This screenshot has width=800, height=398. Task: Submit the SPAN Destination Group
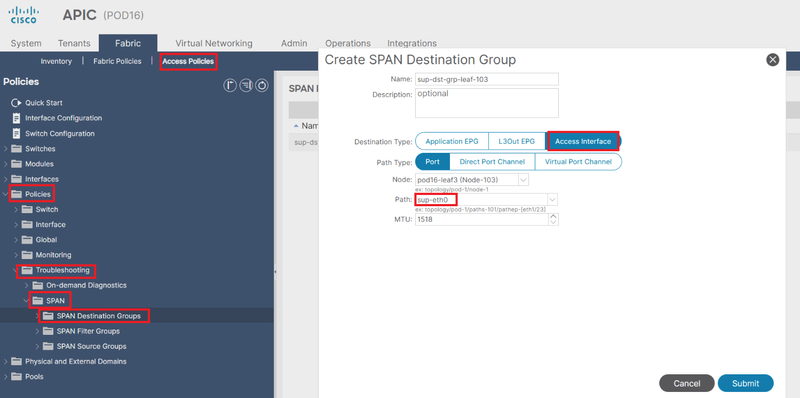click(x=745, y=383)
